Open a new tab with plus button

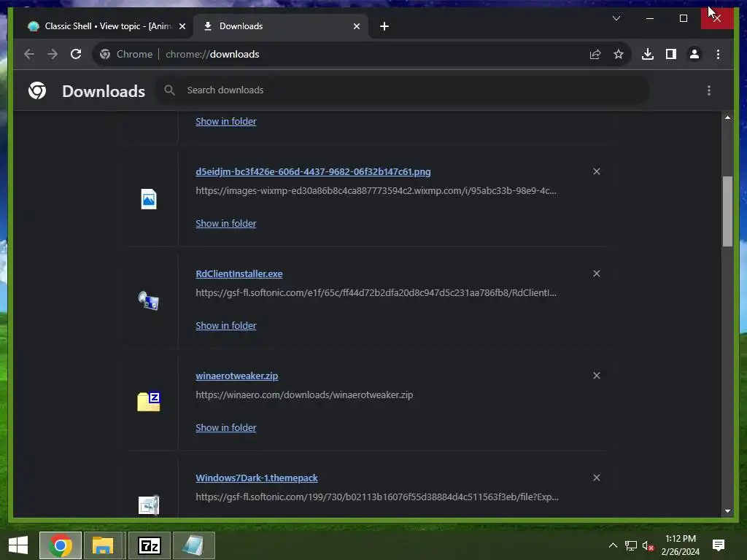[384, 26]
